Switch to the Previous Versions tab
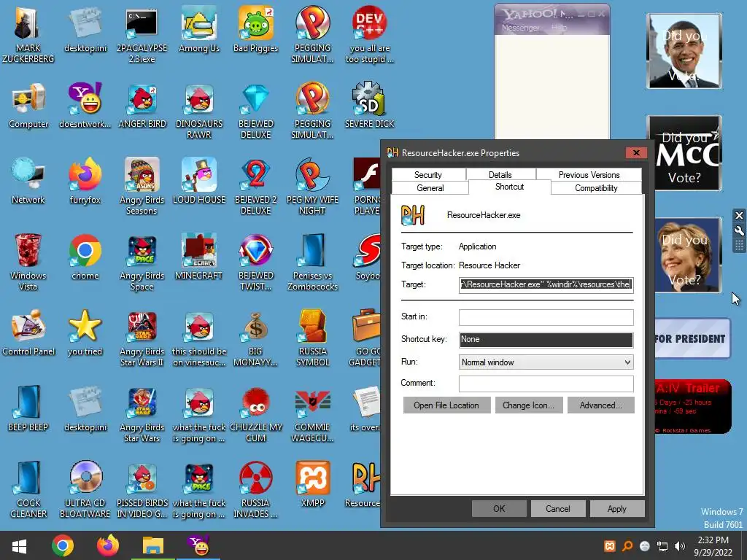 [x=589, y=175]
